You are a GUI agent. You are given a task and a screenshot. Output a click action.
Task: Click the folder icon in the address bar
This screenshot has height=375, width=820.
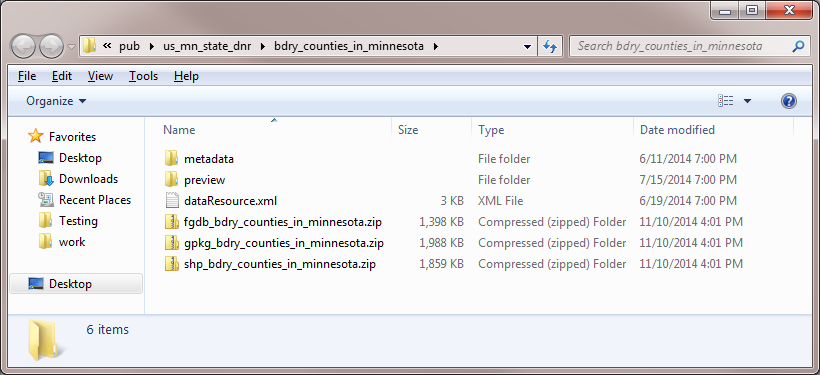pos(89,46)
